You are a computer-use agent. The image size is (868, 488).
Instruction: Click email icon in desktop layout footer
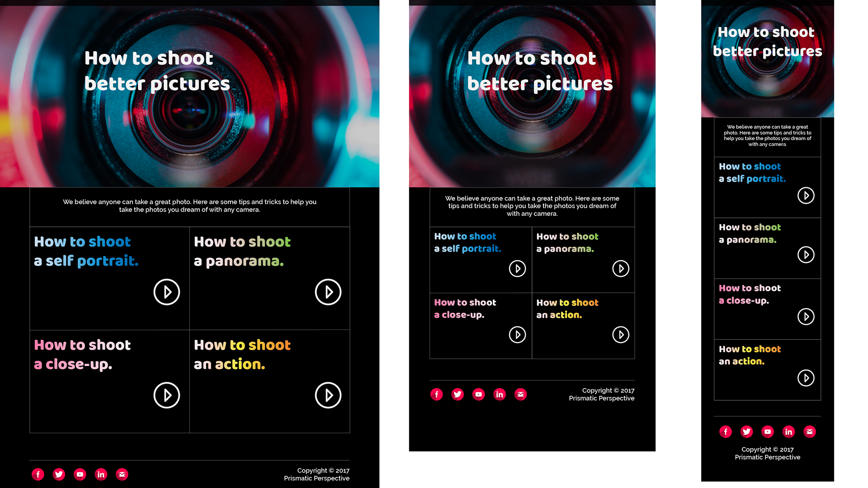[122, 474]
